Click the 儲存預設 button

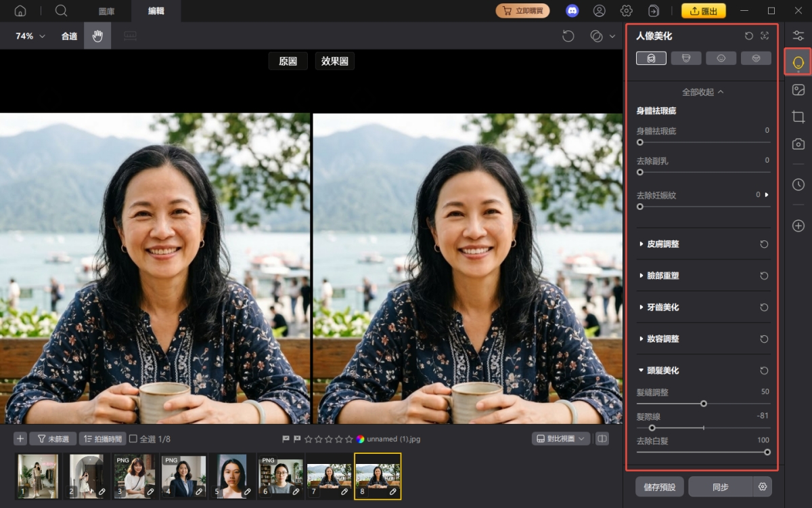point(659,487)
